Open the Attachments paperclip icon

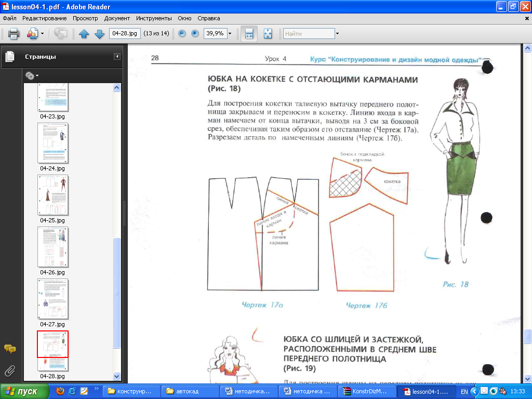tap(10, 371)
